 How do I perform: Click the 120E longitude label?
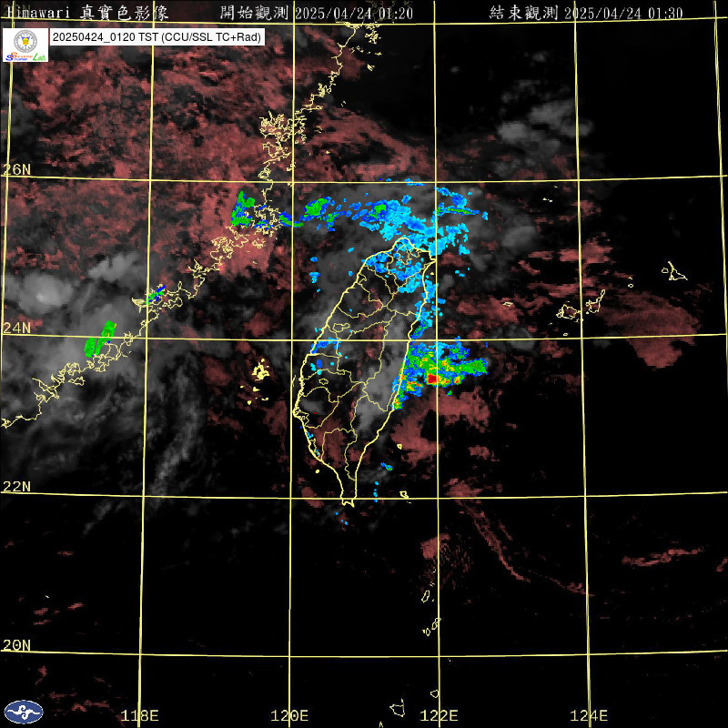click(289, 715)
